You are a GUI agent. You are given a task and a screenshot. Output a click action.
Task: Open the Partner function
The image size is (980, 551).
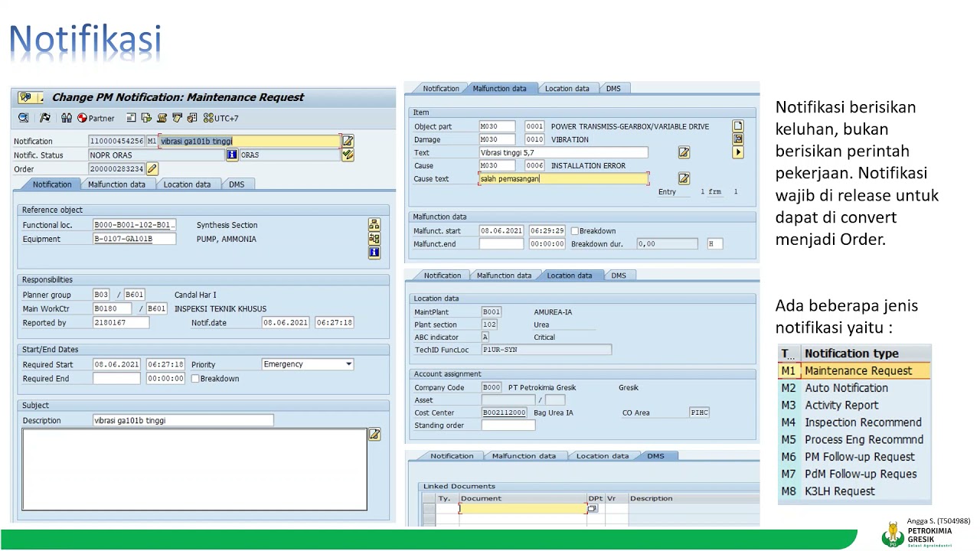pyautogui.click(x=96, y=118)
